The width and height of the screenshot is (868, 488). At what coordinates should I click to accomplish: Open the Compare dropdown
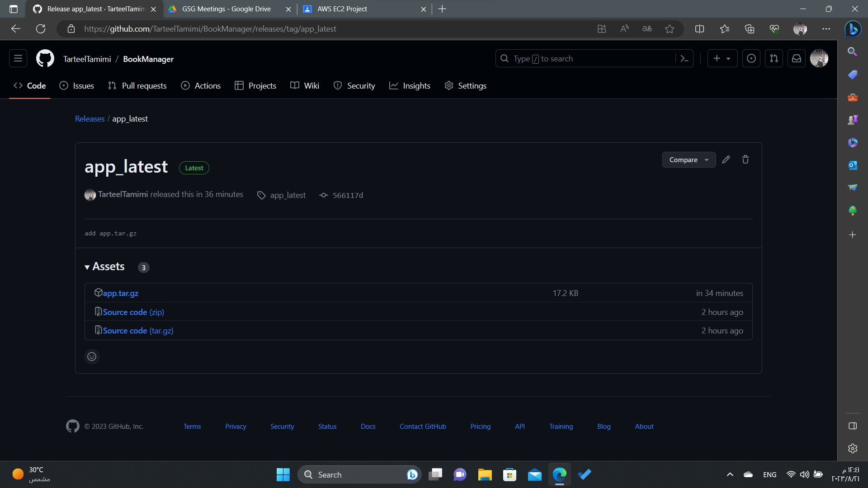(x=689, y=160)
